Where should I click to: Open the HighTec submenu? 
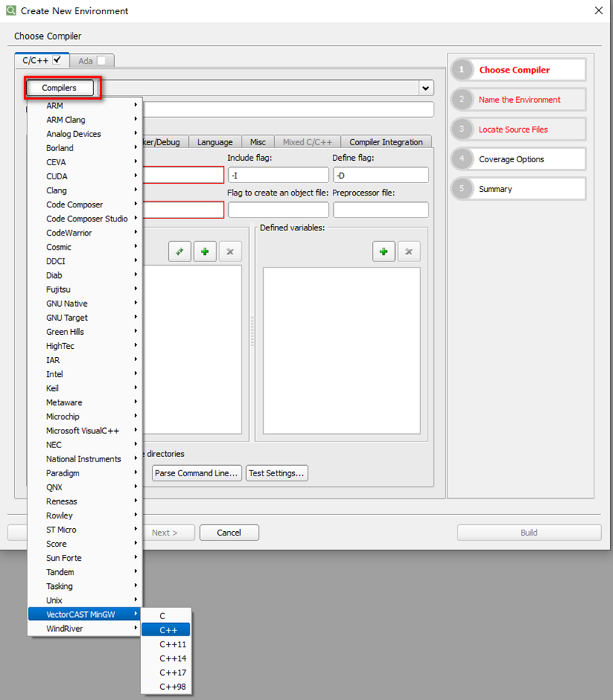click(x=85, y=346)
